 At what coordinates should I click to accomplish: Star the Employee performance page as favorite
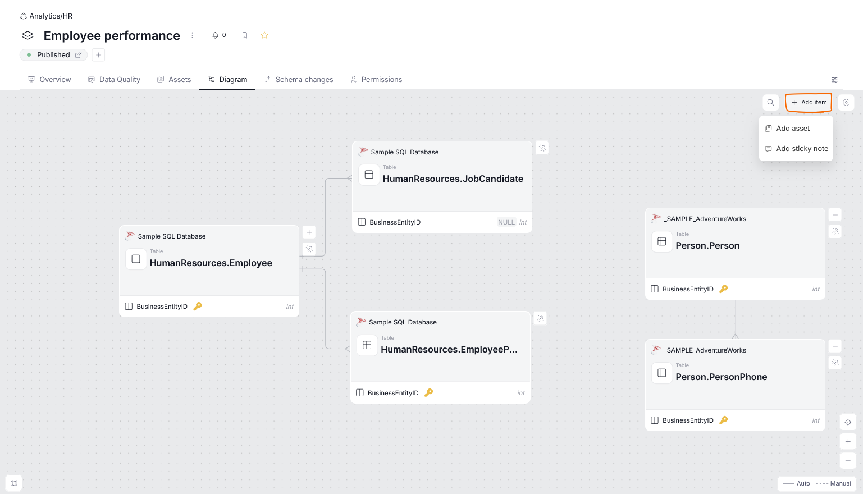tap(264, 35)
